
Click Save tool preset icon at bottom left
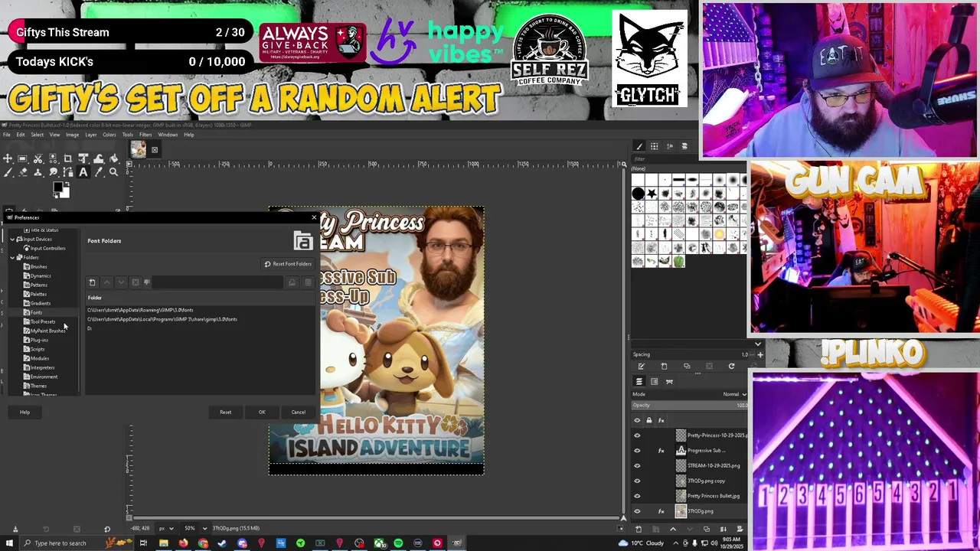click(x=15, y=529)
